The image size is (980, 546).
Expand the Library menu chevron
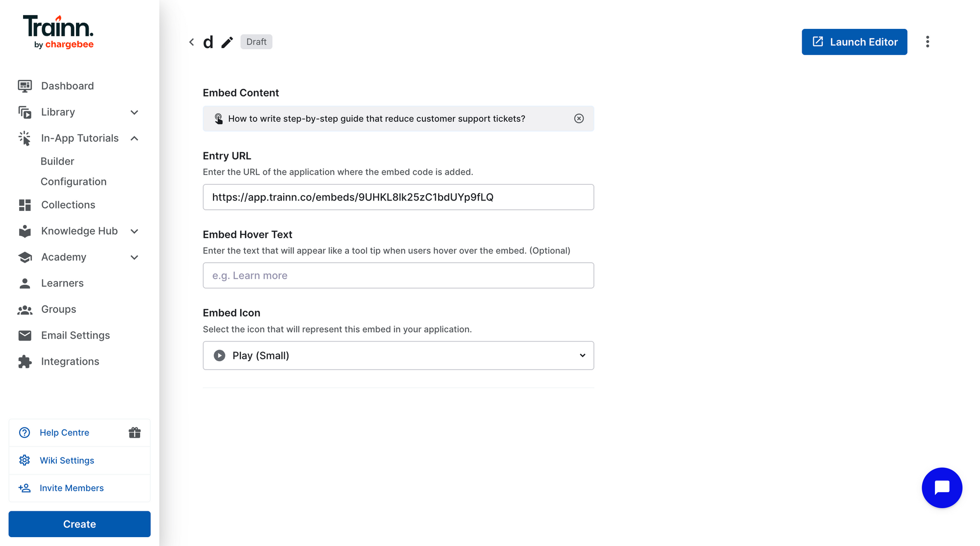pyautogui.click(x=134, y=112)
